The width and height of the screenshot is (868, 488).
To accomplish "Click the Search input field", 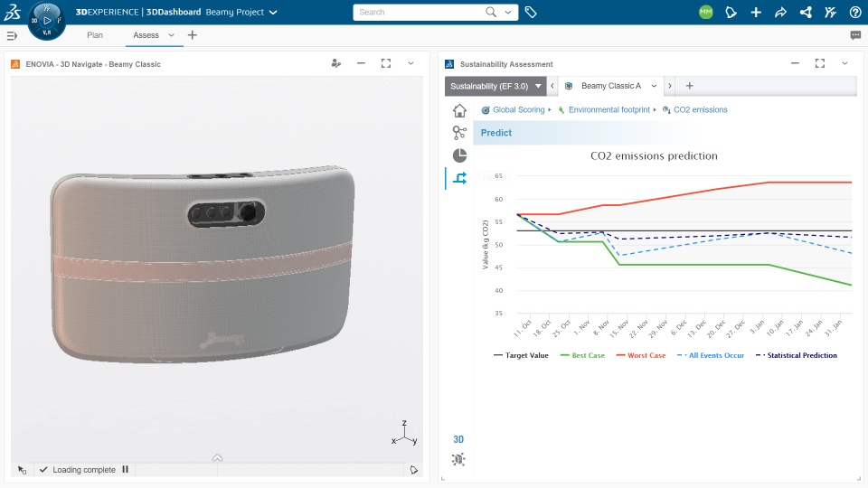I will pyautogui.click(x=420, y=12).
